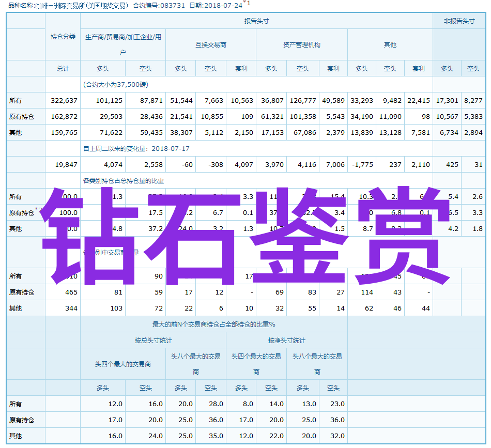Click the 原有持仓 total 162,872
The image size is (491, 448).
coord(64,116)
